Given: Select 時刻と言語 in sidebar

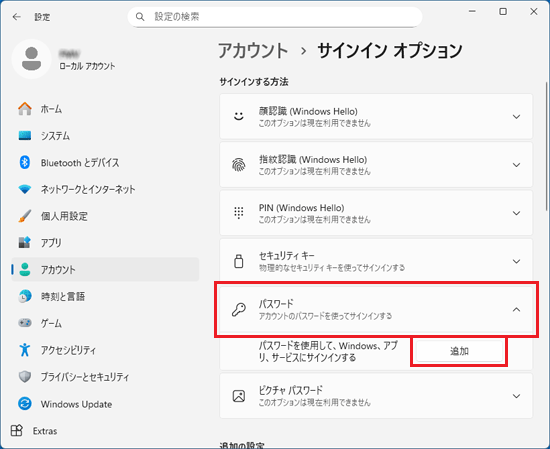Looking at the screenshot, I should pos(105,296).
